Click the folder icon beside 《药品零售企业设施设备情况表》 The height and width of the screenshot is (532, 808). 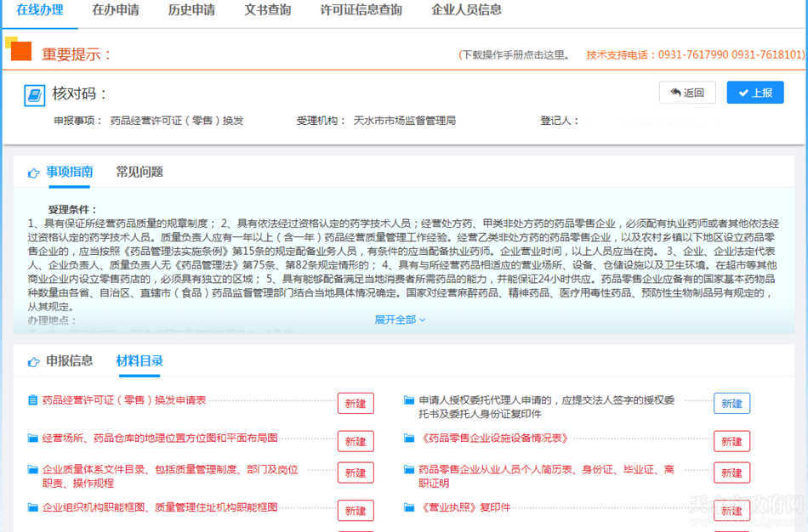[x=409, y=439]
